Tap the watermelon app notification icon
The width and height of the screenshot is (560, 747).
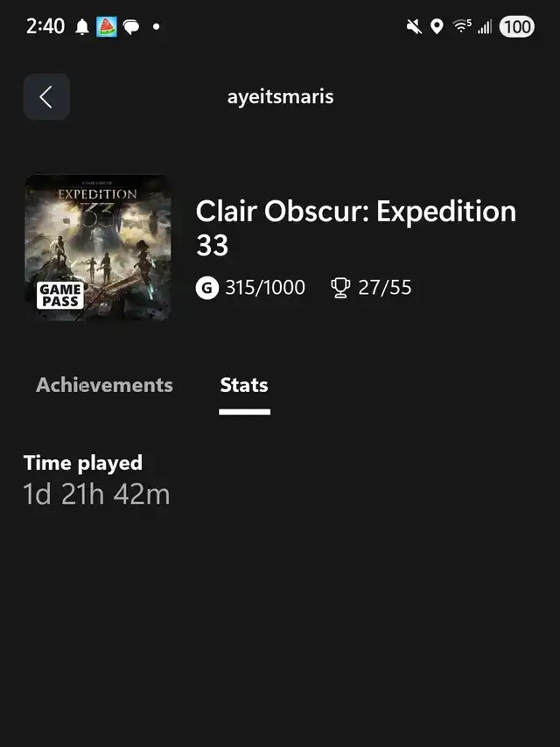pyautogui.click(x=106, y=26)
